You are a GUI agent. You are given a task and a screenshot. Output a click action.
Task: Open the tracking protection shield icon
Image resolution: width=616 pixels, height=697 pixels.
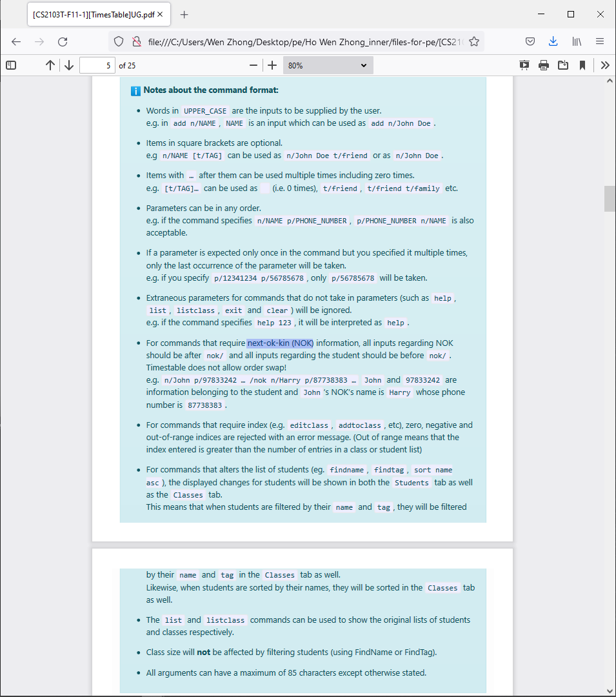(119, 42)
